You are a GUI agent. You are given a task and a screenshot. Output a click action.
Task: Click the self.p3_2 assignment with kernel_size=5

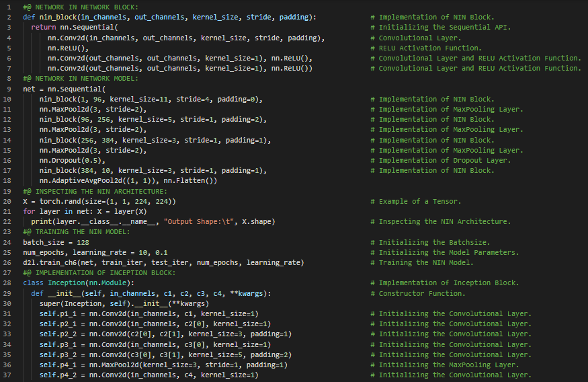165,354
